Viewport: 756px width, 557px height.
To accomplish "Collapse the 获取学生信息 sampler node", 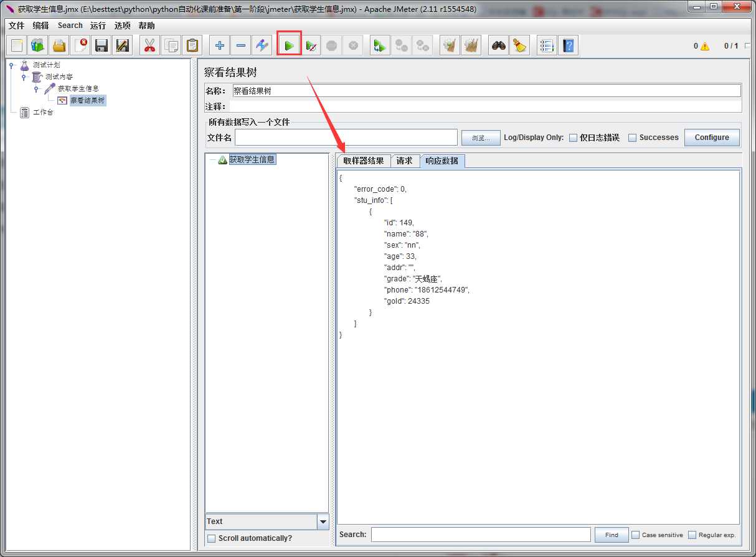I will 36,89.
